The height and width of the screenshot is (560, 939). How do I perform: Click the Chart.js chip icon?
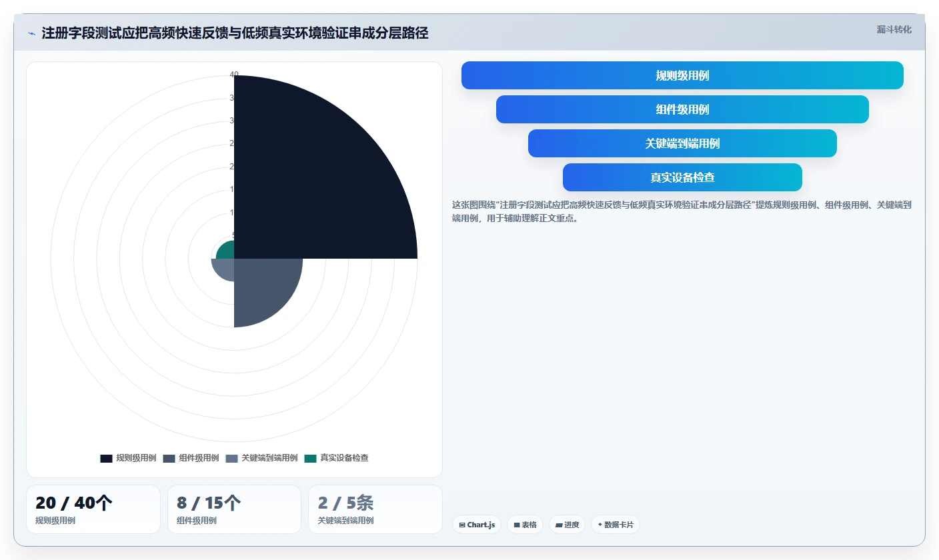pyautogui.click(x=462, y=525)
